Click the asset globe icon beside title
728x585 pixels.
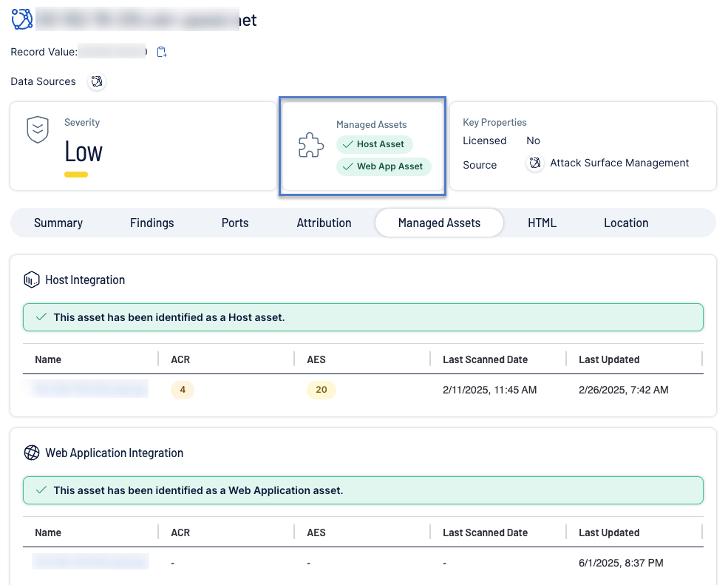pyautogui.click(x=22, y=19)
